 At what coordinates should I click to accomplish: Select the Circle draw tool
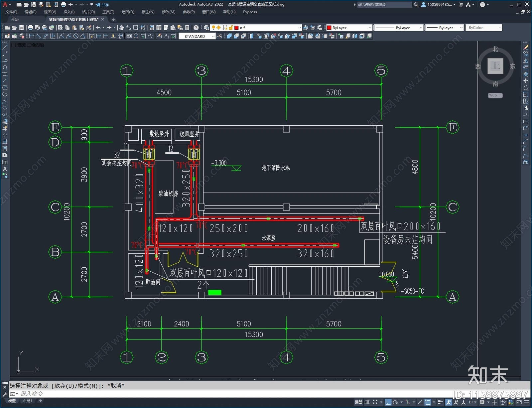[5, 88]
